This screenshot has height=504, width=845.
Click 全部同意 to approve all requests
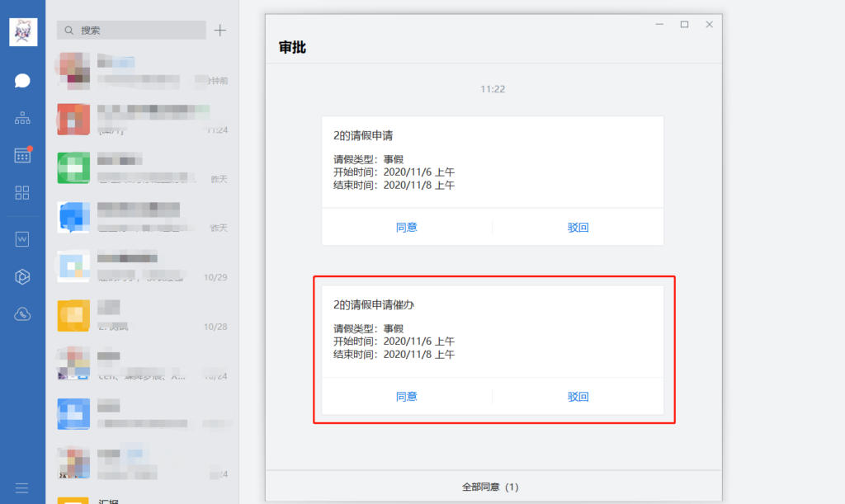click(493, 486)
